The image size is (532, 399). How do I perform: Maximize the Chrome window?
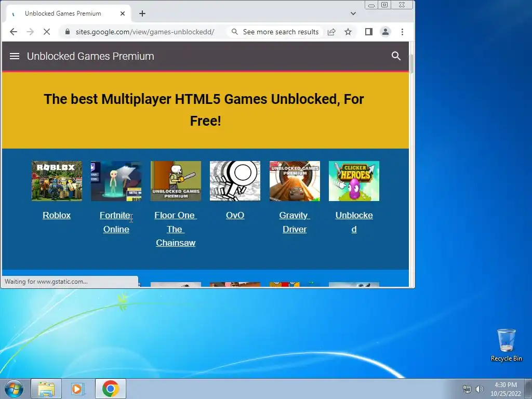click(384, 5)
